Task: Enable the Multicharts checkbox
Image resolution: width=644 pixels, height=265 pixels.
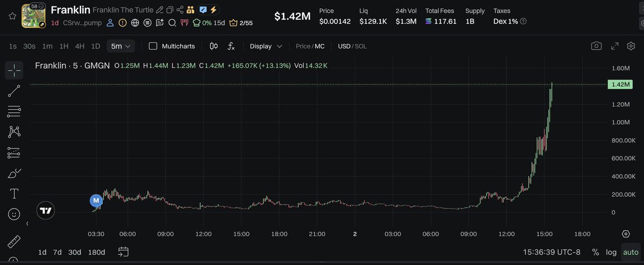Action: coord(153,46)
